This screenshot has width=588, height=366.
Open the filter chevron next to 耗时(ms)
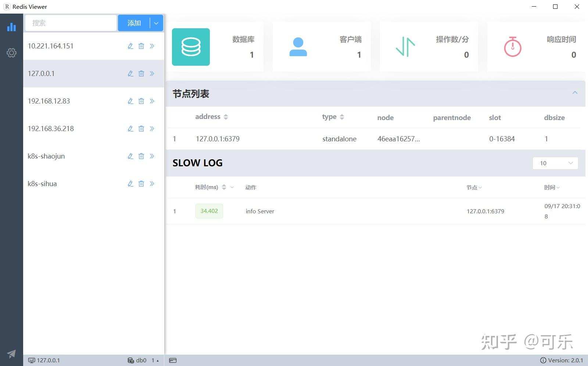[232, 187]
